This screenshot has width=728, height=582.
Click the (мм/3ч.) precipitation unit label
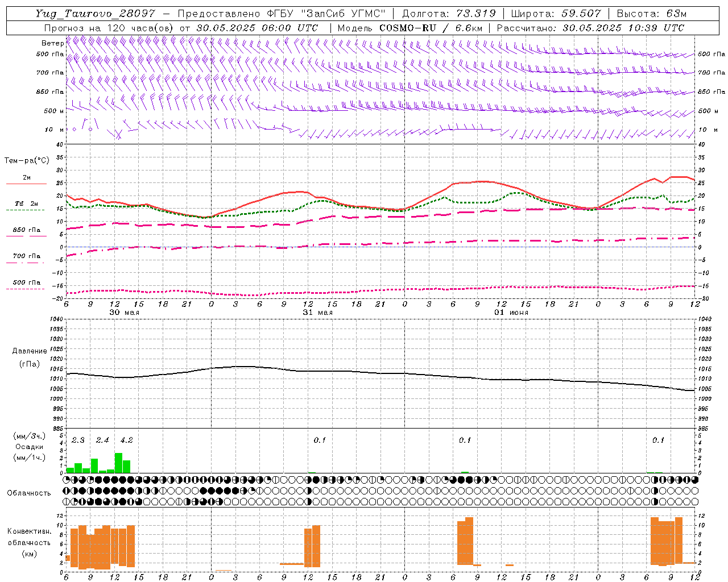tap(29, 436)
